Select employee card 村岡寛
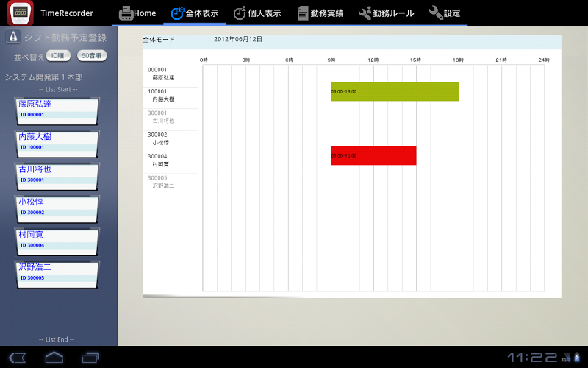 pos(57,239)
